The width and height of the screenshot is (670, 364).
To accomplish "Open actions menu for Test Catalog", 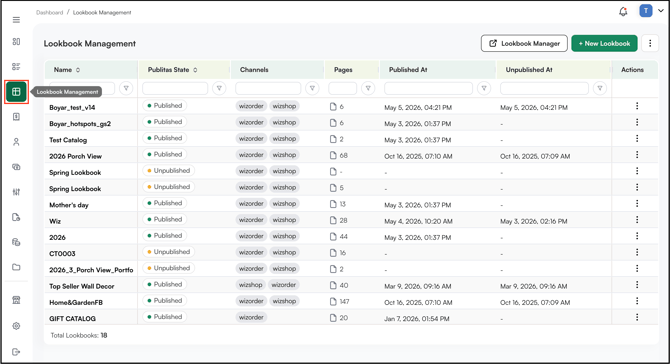I will 637,138.
